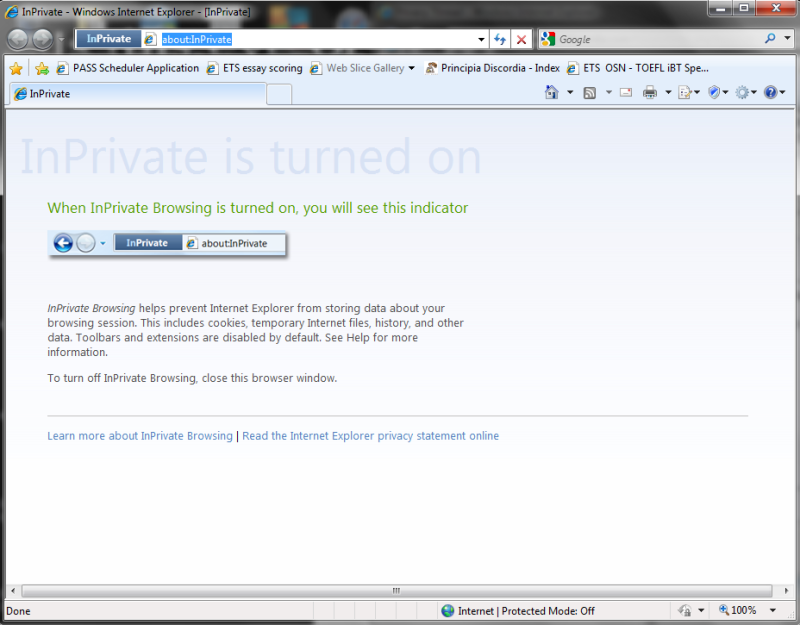Image resolution: width=800 pixels, height=625 pixels.
Task: Click the scroll left arrow of horizontal scrollbar
Action: 13,591
